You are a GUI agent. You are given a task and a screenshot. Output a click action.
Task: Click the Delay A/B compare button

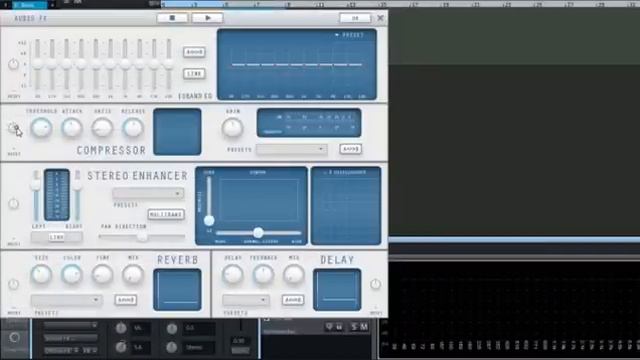[x=293, y=300]
